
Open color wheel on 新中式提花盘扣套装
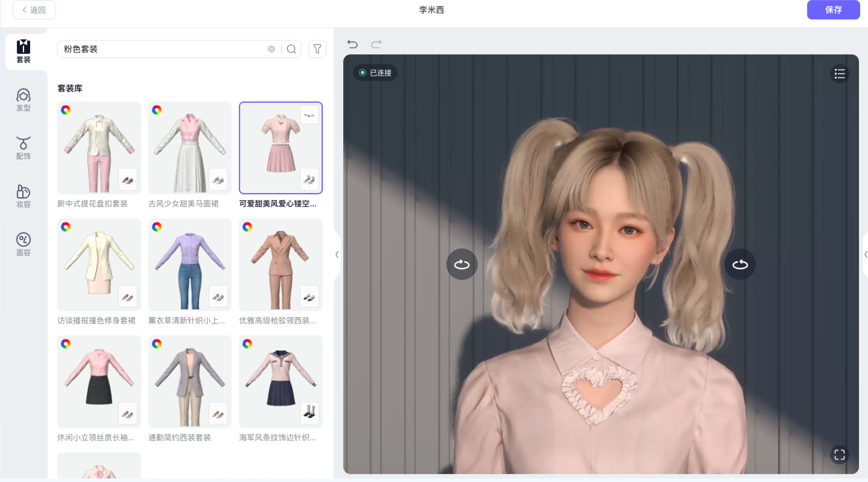[66, 110]
